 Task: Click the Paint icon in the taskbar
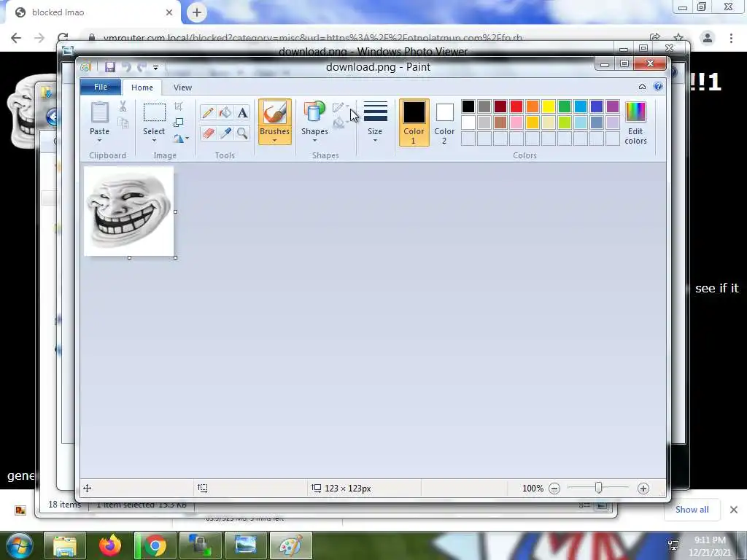[x=291, y=545]
